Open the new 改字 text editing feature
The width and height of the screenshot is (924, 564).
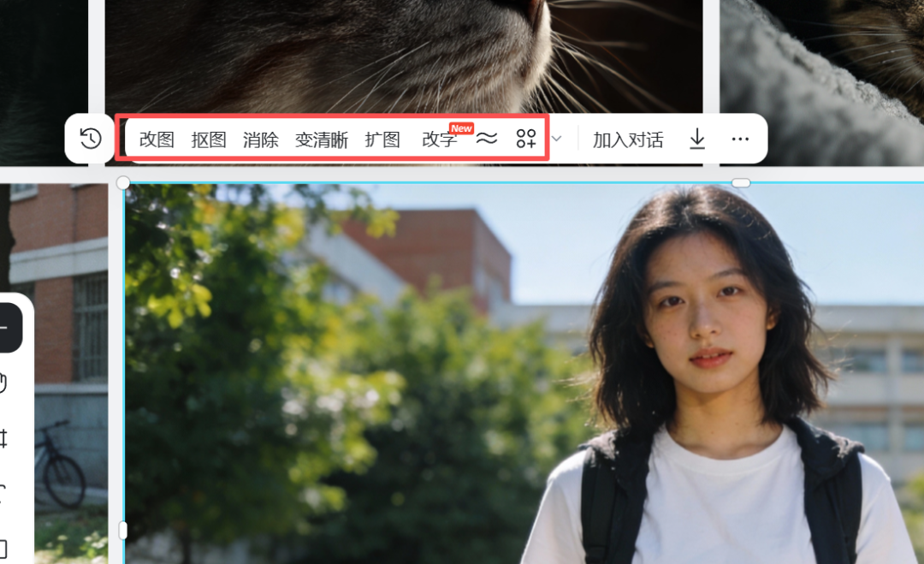pyautogui.click(x=438, y=140)
